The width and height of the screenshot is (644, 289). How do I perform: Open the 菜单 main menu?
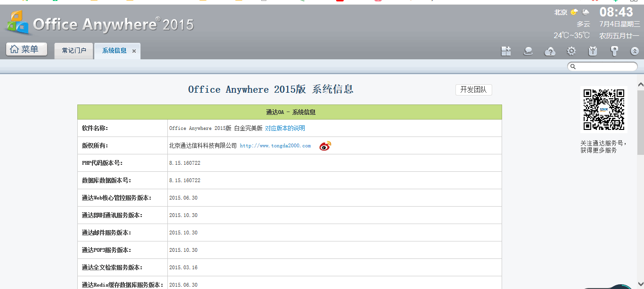(x=26, y=49)
